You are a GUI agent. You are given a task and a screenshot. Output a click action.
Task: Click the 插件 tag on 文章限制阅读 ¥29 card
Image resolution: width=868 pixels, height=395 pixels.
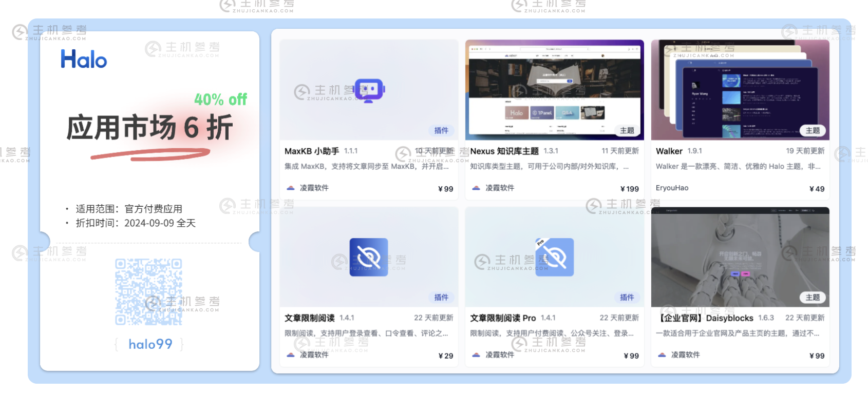(x=441, y=297)
